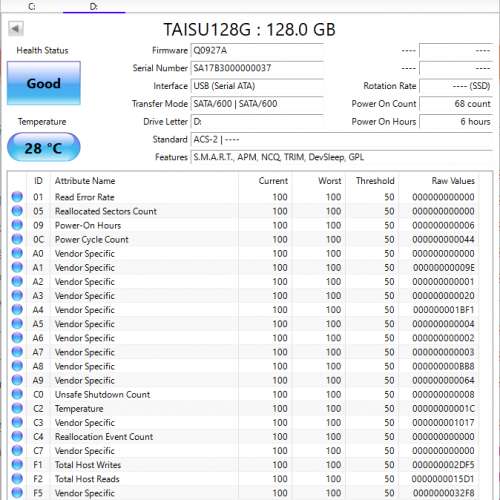Click the Features field

[x=342, y=157]
